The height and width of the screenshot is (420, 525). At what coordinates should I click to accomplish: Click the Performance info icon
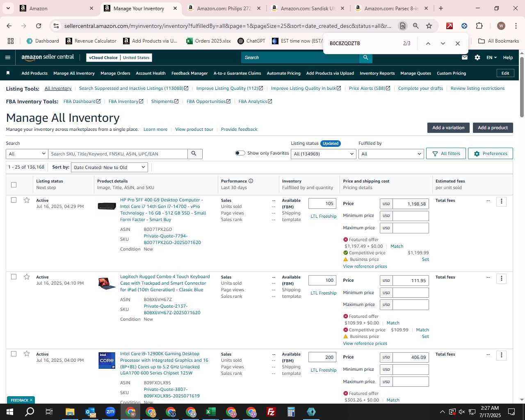pyautogui.click(x=251, y=181)
